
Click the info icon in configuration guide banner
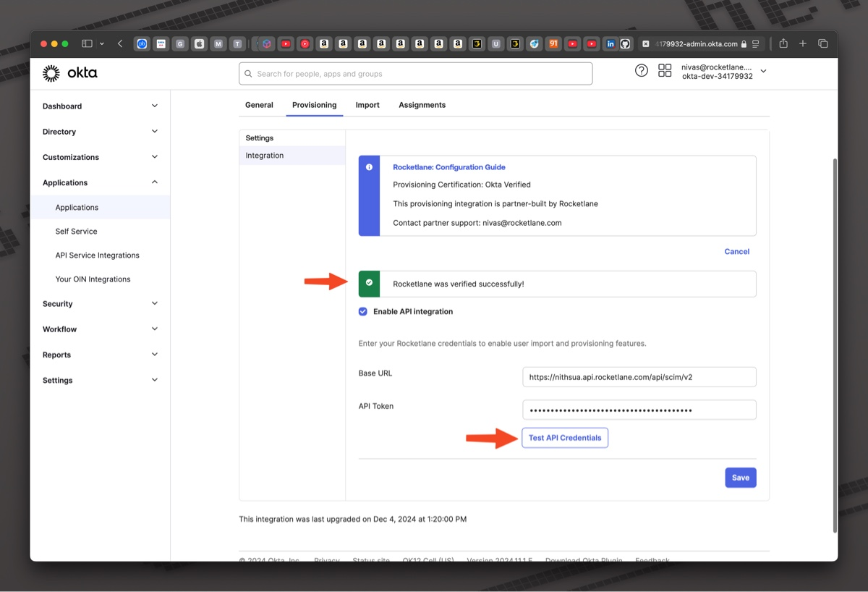[x=369, y=167]
